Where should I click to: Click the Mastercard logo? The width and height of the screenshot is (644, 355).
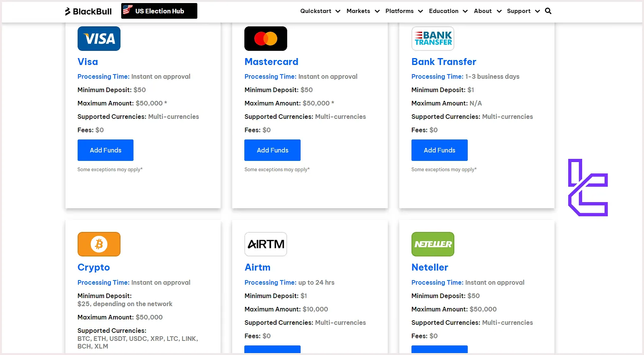[x=266, y=39]
